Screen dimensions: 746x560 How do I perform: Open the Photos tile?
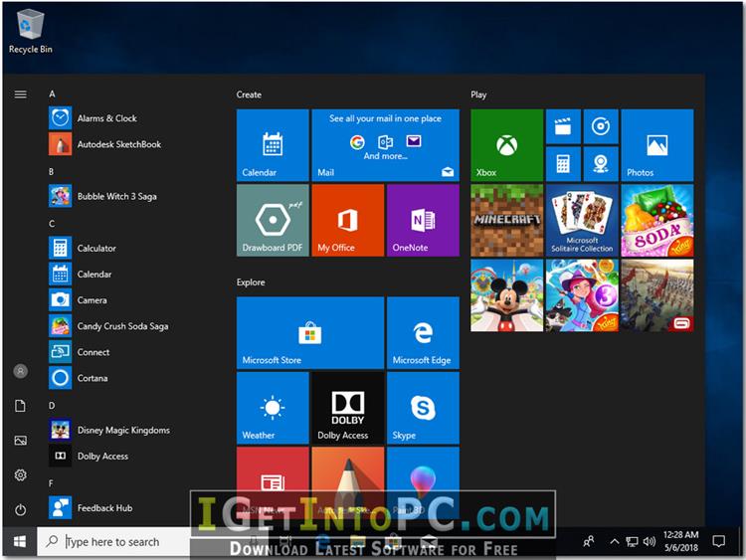[657, 145]
